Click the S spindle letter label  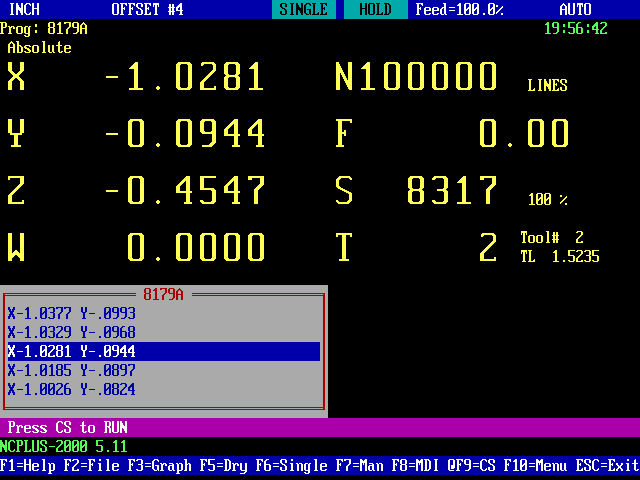tap(344, 190)
